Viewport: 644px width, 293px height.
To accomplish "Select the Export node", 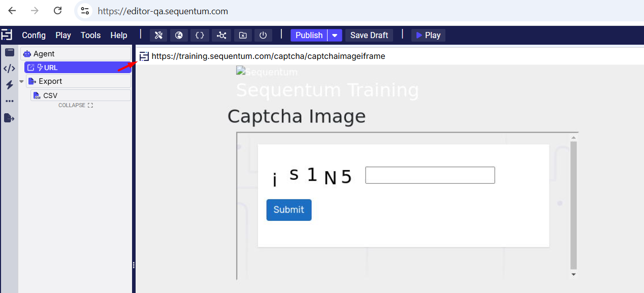I will tap(78, 81).
